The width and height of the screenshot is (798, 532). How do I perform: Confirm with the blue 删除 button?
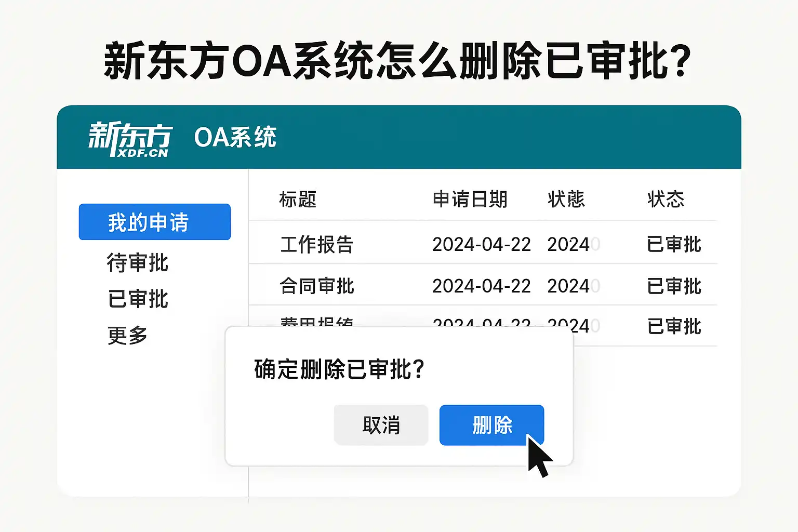pos(491,425)
